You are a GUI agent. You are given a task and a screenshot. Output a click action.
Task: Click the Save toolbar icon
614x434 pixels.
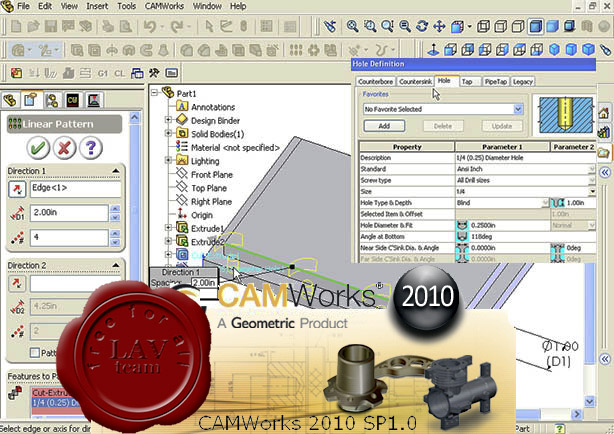click(51, 26)
